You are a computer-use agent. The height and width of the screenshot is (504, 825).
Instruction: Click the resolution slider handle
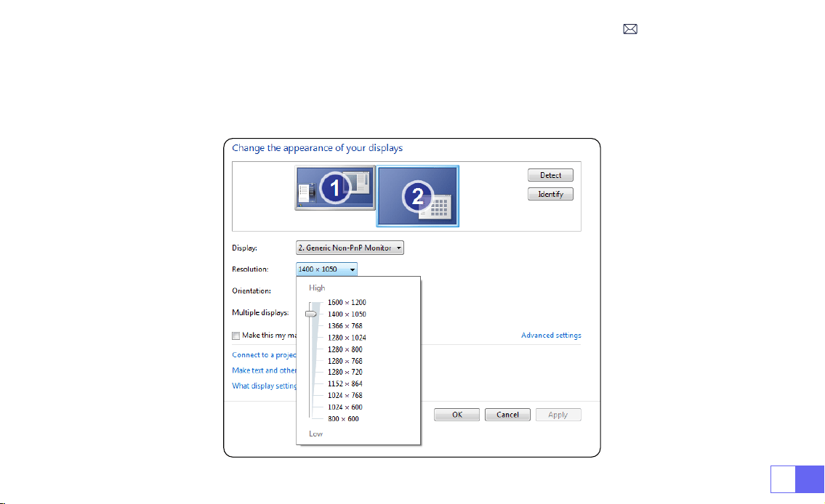click(311, 314)
